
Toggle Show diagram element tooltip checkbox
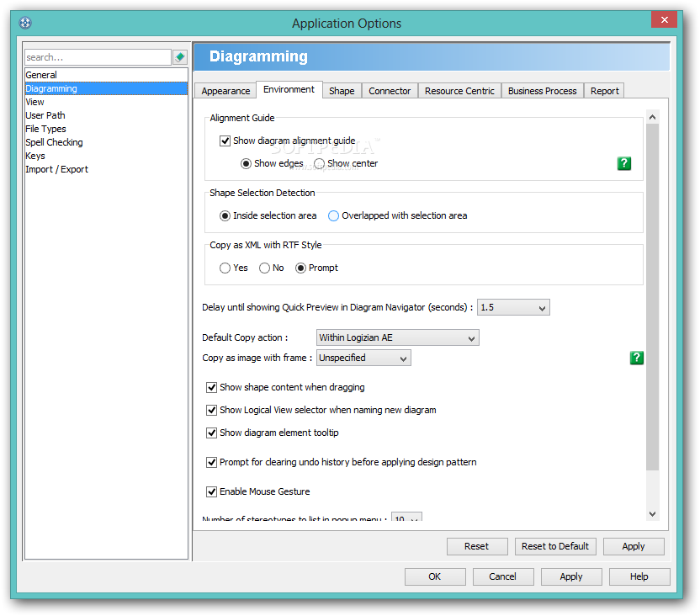211,433
